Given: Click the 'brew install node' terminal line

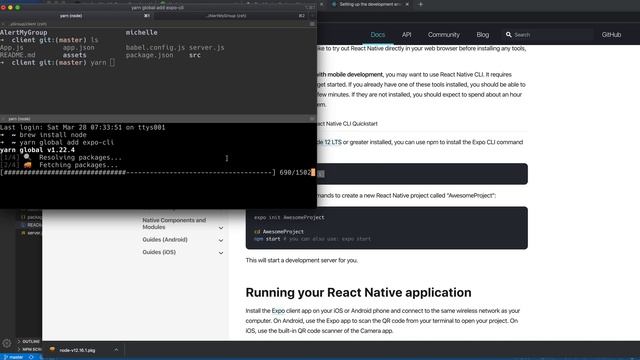Looking at the screenshot, I should (x=43, y=135).
